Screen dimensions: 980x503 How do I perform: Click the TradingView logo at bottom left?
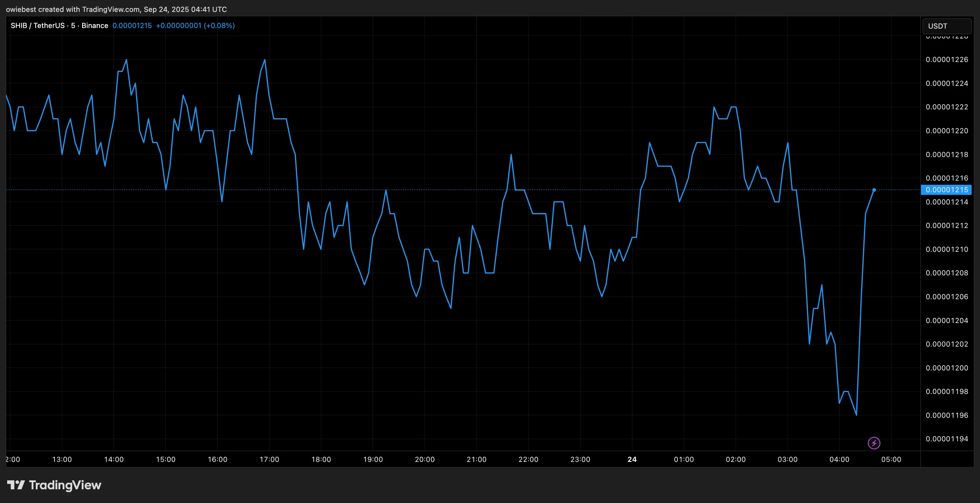point(54,485)
